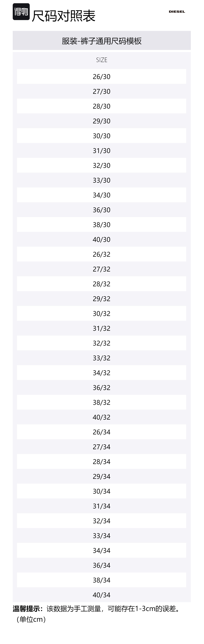Pick the 34/32 size row
This screenshot has width=204, height=644.
tap(102, 373)
